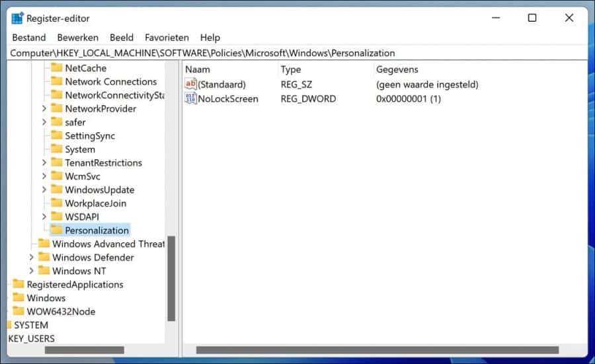Viewport: 595px width, 364px height.
Task: Expand the WSDAPI key
Action: pyautogui.click(x=44, y=217)
